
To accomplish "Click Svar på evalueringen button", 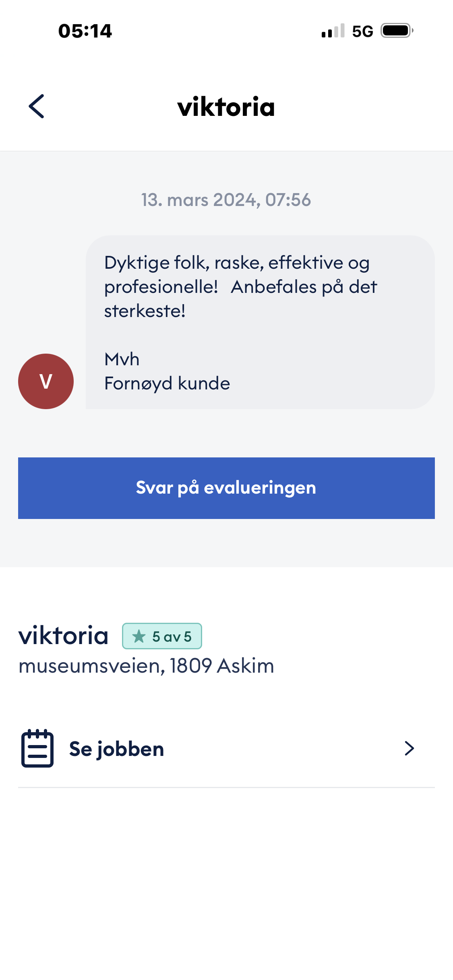I will 226,488.
